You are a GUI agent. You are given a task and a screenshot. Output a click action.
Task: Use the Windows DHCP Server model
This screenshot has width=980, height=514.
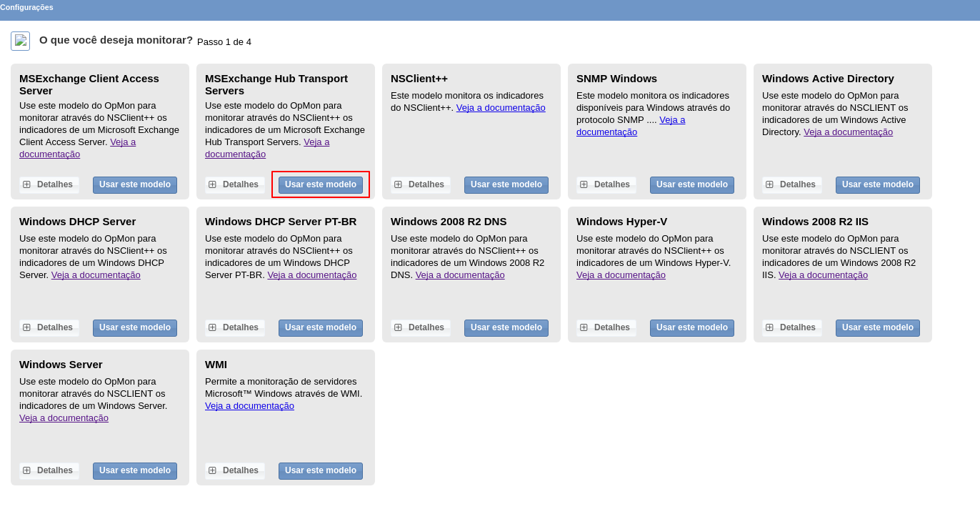pos(135,328)
